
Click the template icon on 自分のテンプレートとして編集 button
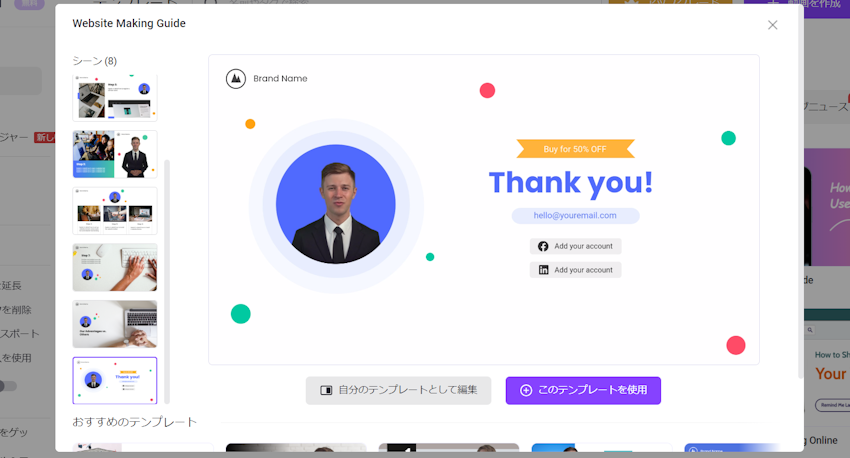point(326,390)
